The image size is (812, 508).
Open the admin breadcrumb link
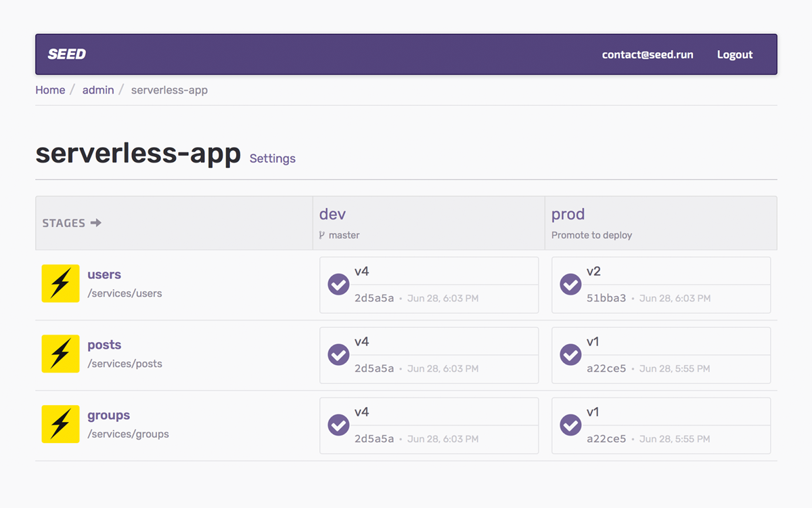click(98, 90)
